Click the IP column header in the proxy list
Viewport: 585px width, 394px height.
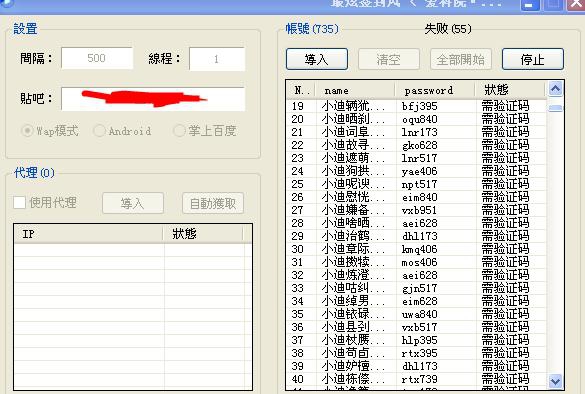pos(89,234)
